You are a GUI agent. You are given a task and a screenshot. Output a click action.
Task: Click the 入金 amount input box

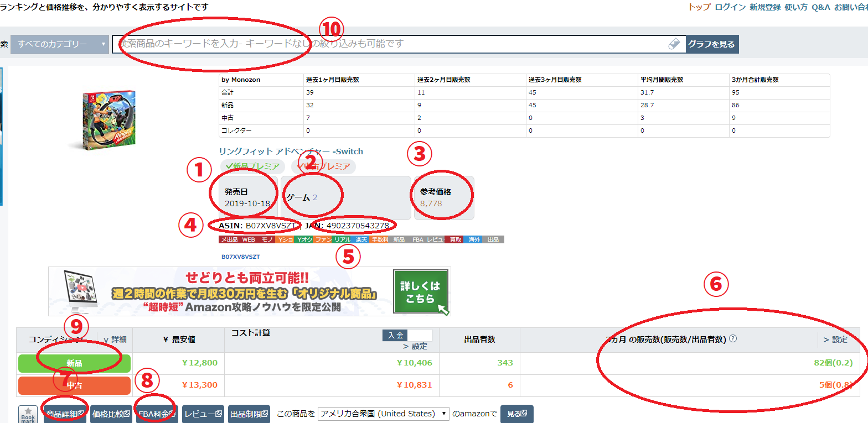point(420,335)
